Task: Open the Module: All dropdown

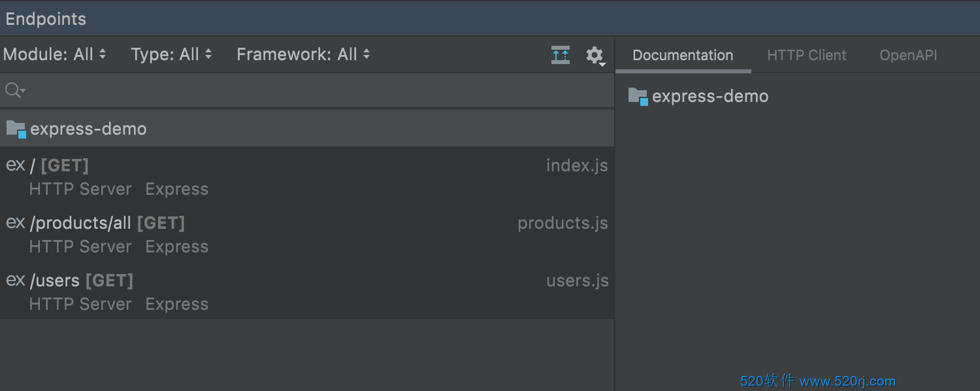Action: (x=55, y=54)
